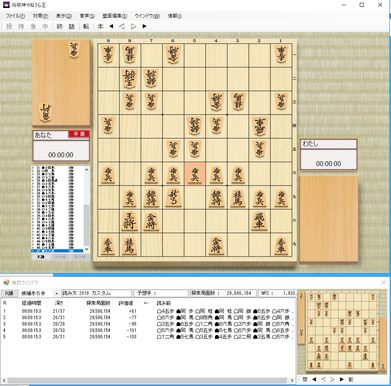Click the solid right arrow under mini board
This screenshot has width=391, height=386.
tap(342, 379)
